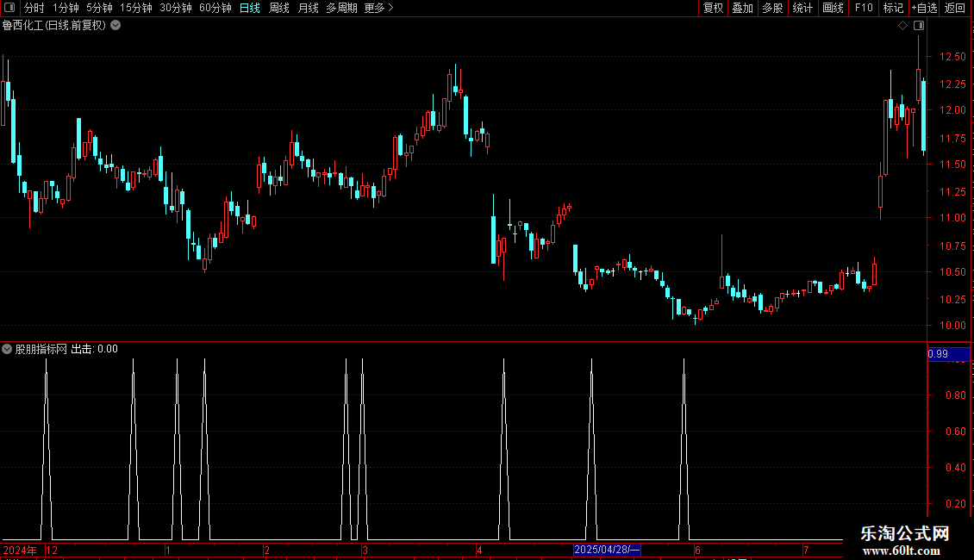Open the 复权 adjustment menu
Screen dimensions: 974x560
tap(713, 8)
